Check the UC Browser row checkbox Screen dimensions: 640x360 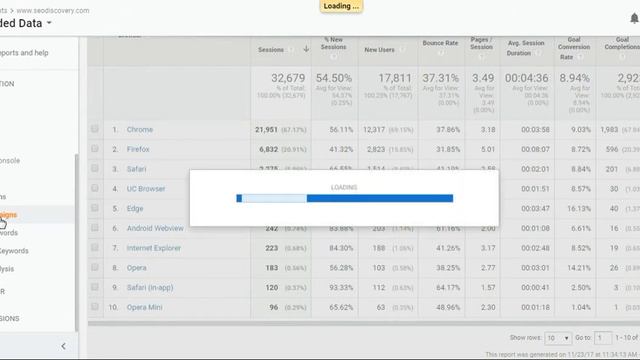coord(95,188)
